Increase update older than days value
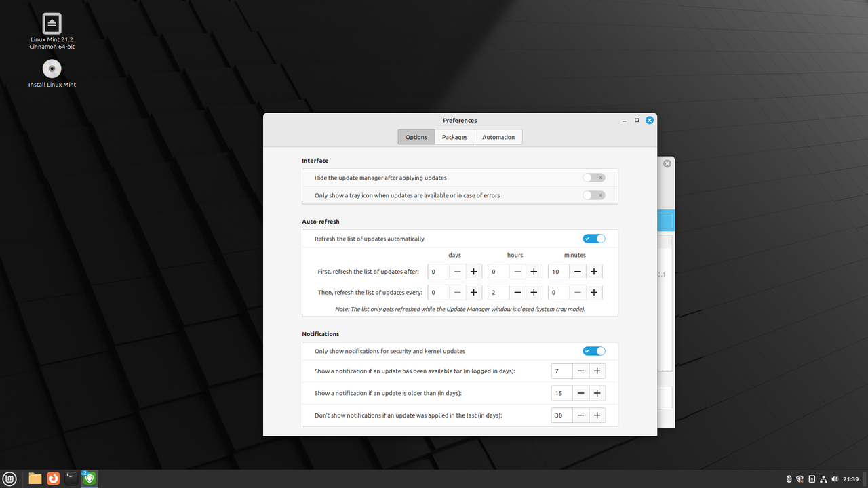 [x=597, y=393]
